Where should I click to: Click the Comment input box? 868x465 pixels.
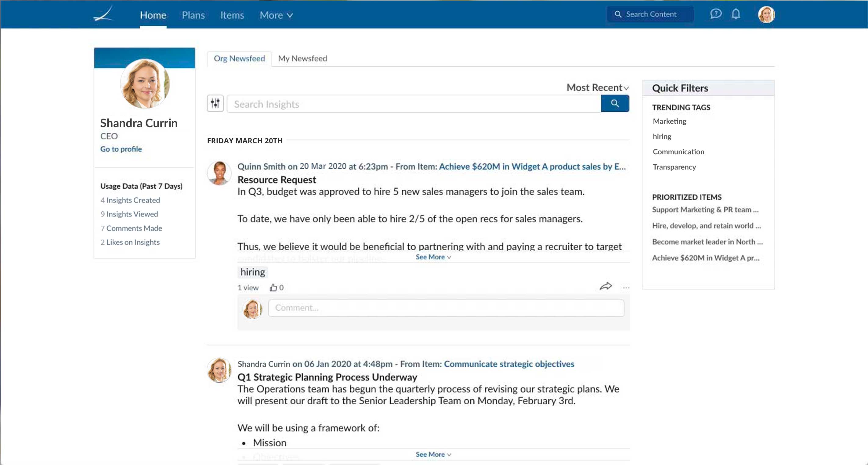[x=446, y=308]
